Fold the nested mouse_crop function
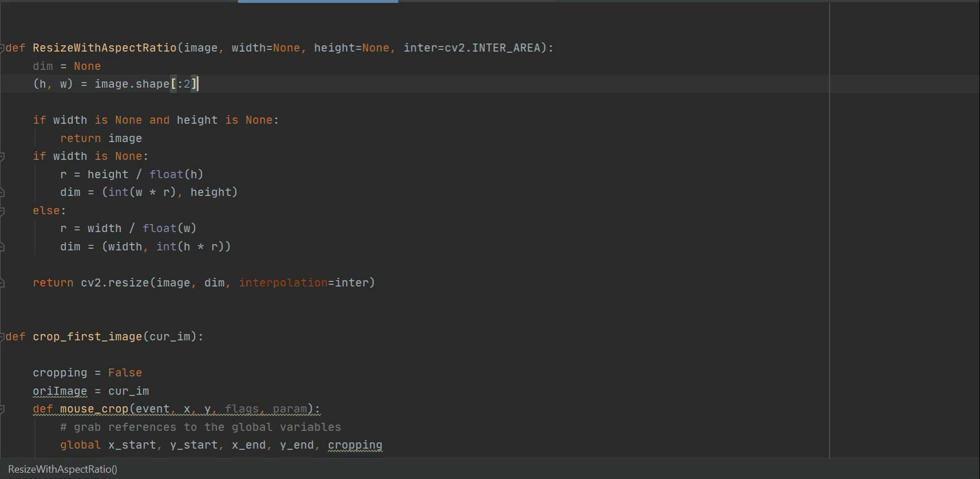The width and height of the screenshot is (980, 479). click(x=2, y=409)
